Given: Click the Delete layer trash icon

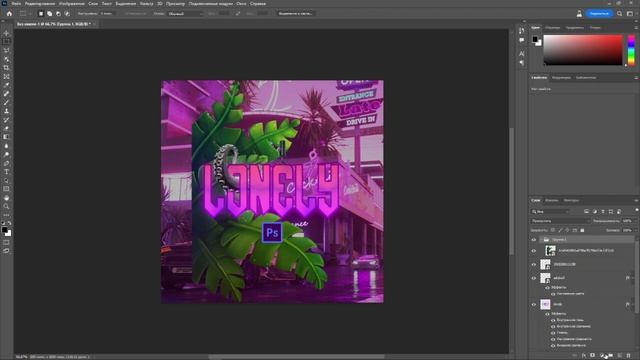Looking at the screenshot, I should pos(629,356).
